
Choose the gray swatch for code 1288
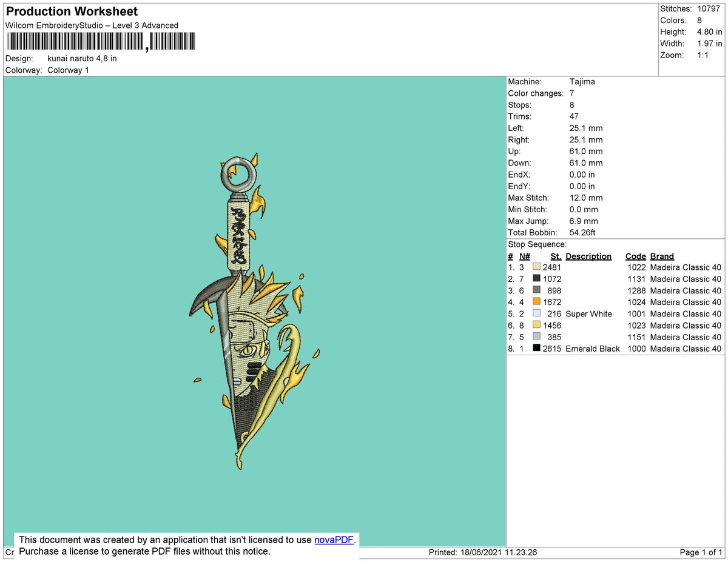click(x=536, y=290)
